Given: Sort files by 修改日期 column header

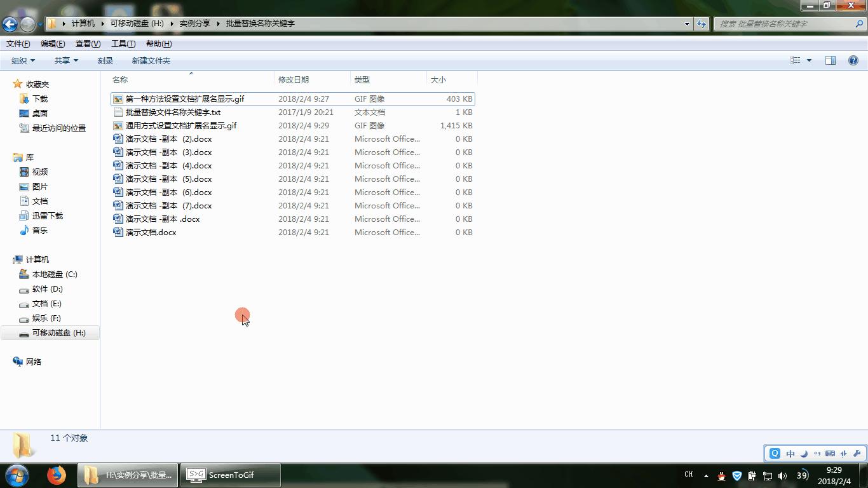Looking at the screenshot, I should (x=294, y=80).
